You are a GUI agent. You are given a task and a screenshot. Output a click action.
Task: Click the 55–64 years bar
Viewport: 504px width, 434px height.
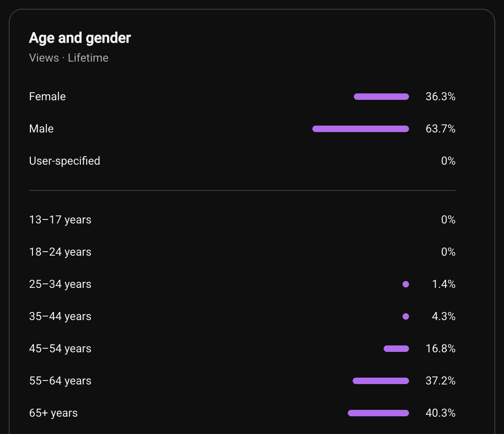coord(381,381)
